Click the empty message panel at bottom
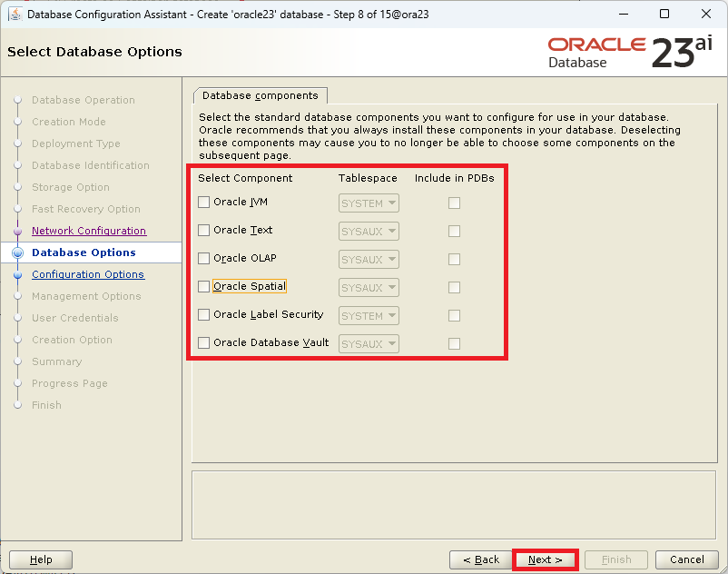Image resolution: width=728 pixels, height=574 pixels. pyautogui.click(x=454, y=505)
